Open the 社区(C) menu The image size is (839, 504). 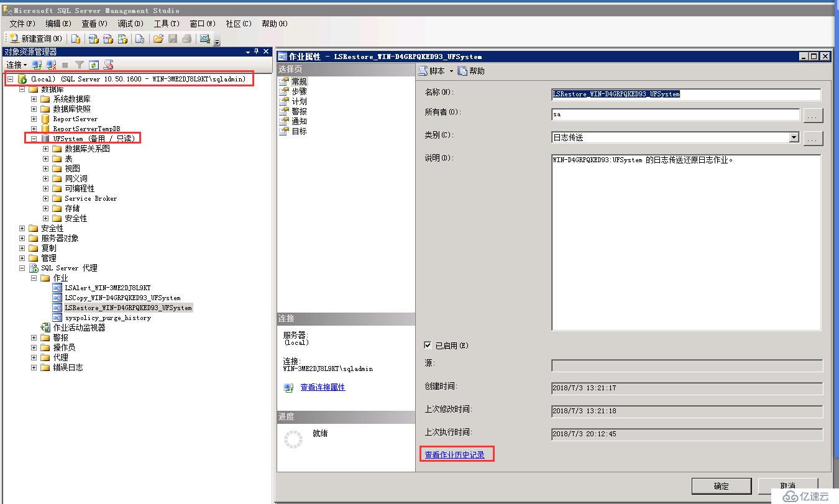click(239, 24)
